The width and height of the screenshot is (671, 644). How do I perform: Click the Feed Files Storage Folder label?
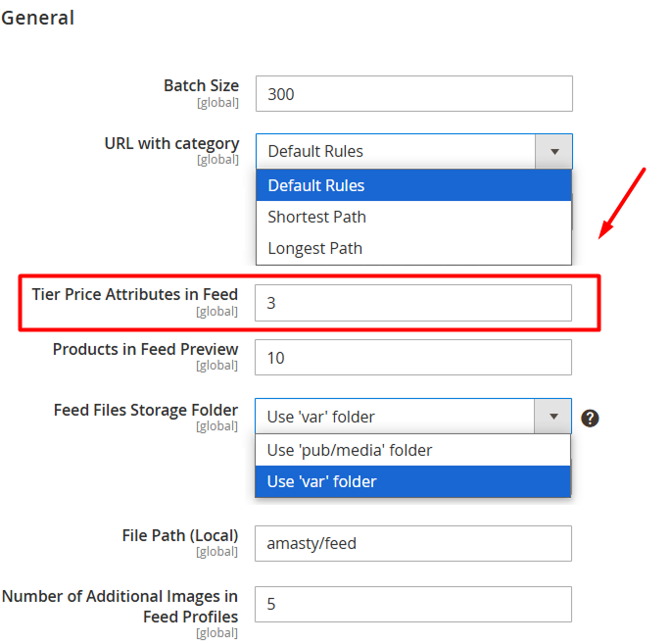click(x=146, y=410)
